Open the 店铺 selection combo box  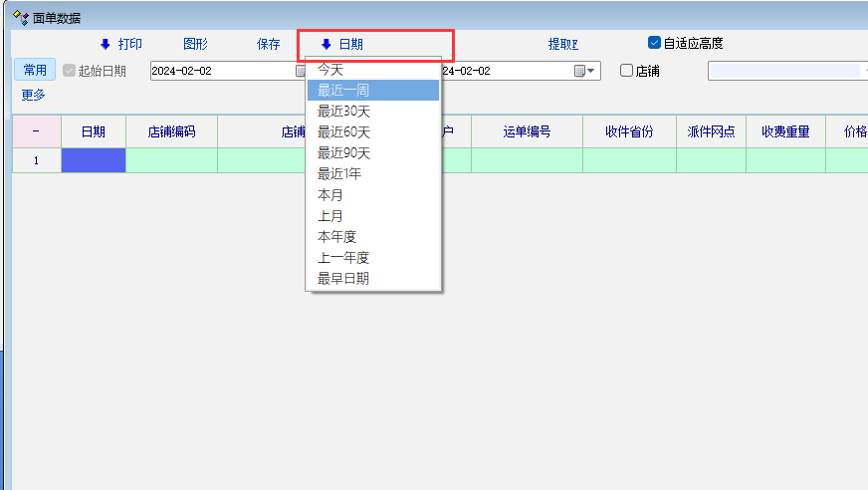786,71
